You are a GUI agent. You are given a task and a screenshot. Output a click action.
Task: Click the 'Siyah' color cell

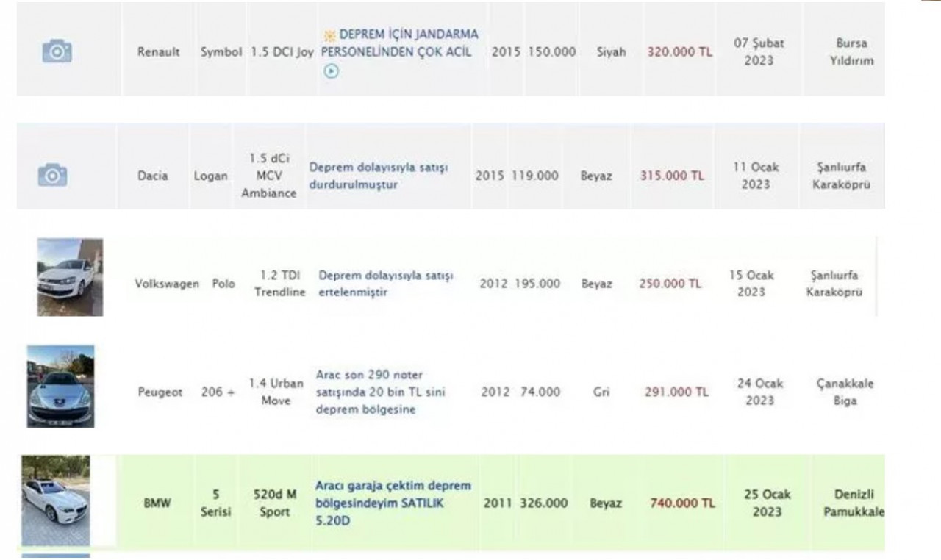pos(611,53)
